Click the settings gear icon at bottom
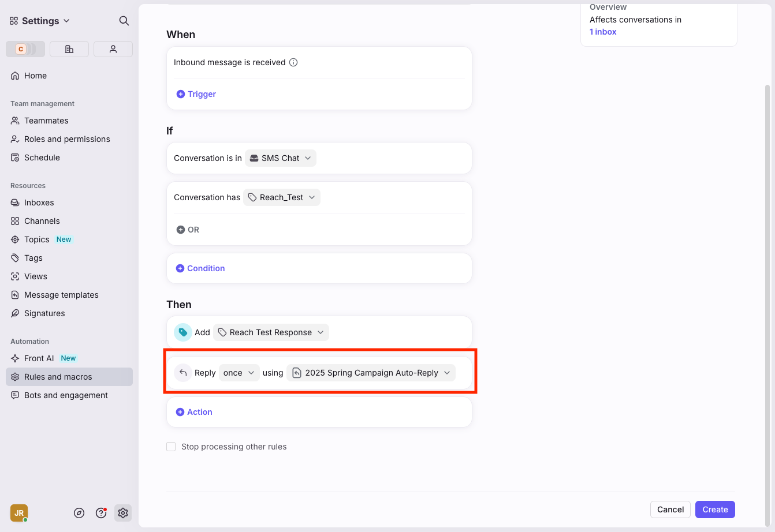 pyautogui.click(x=122, y=513)
